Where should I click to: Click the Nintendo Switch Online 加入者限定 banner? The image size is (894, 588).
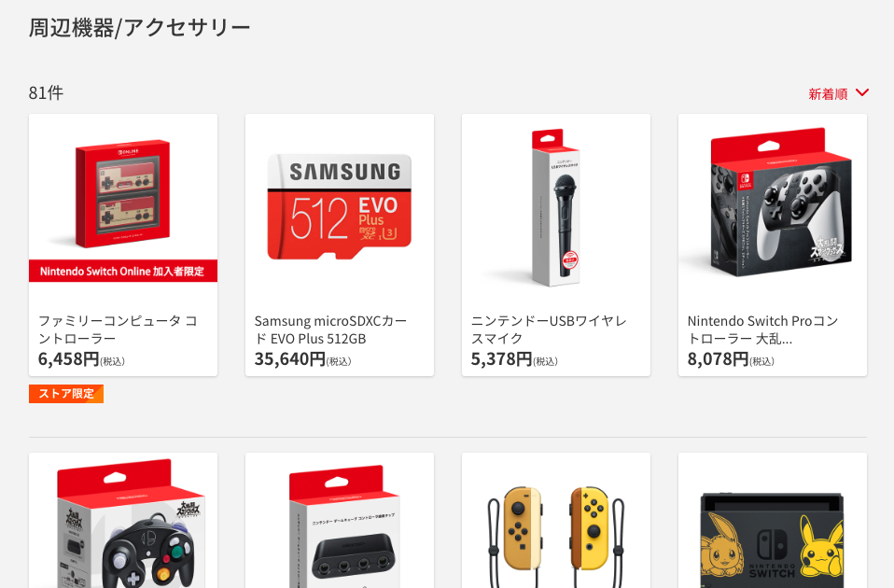123,271
